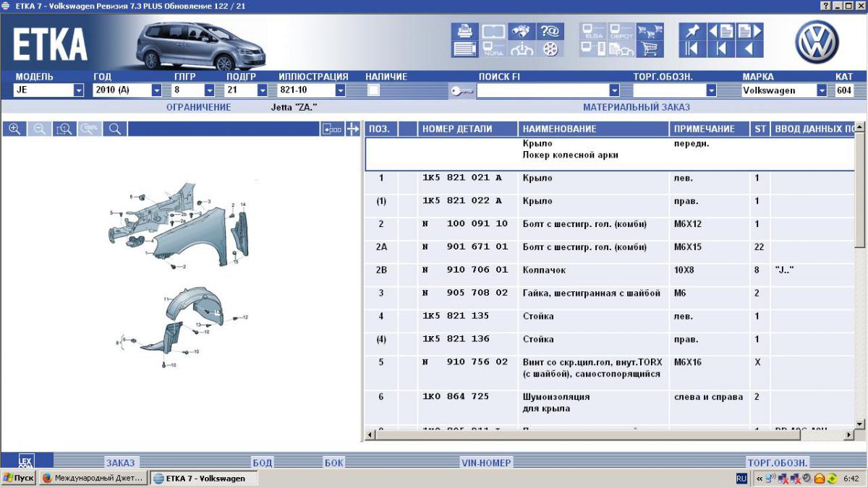The height and width of the screenshot is (488, 868).
Task: Click the ОГРАНИЧЕНИЕ label
Action: click(x=199, y=107)
